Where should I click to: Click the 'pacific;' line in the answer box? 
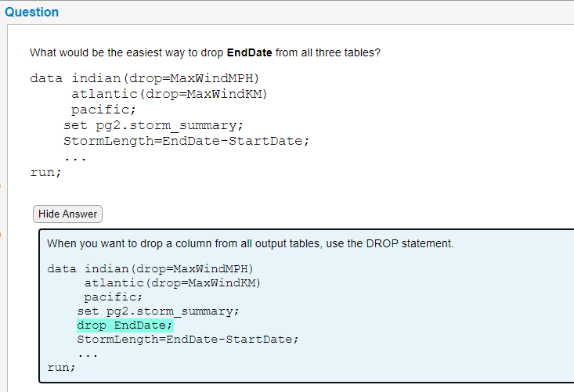click(x=113, y=297)
